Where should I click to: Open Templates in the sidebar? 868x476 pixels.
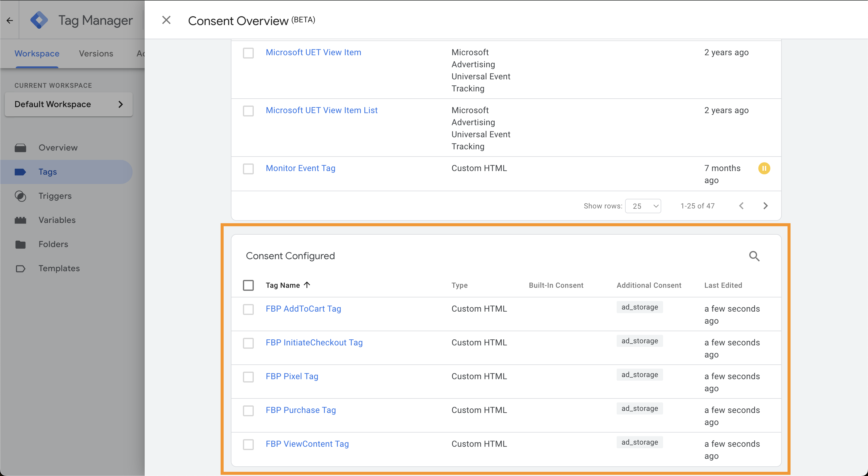(59, 268)
